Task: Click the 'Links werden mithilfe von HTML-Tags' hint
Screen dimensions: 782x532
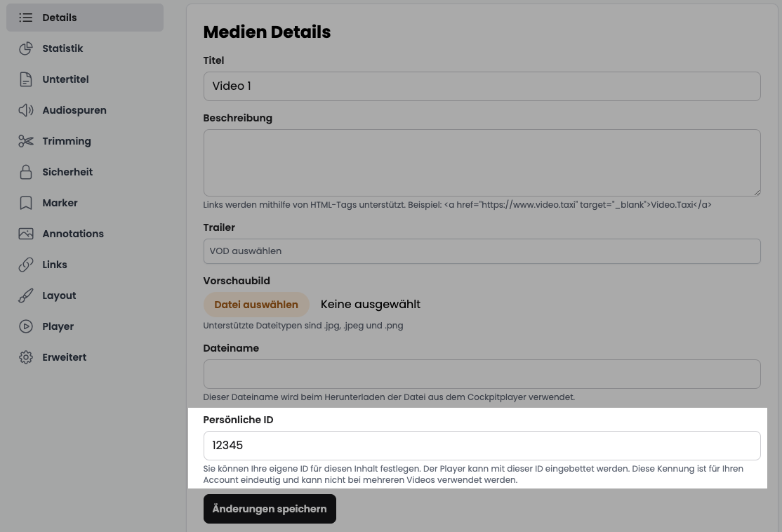Action: click(x=457, y=205)
